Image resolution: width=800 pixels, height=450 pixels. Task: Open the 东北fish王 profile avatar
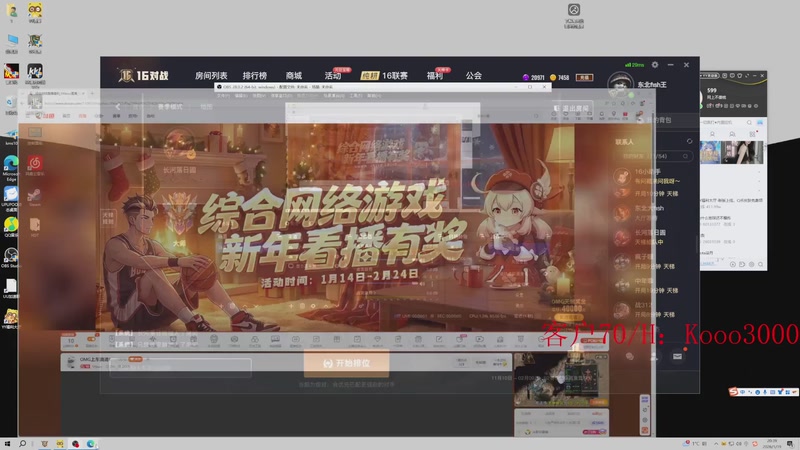620,84
